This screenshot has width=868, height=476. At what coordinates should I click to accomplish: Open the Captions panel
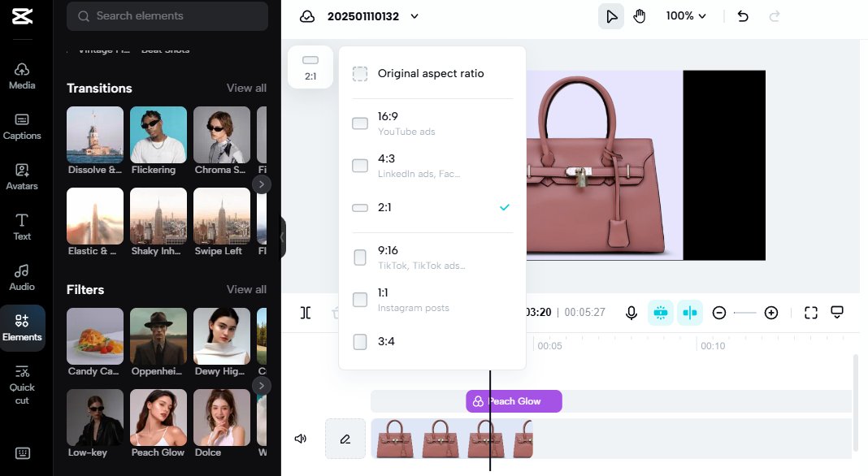(22, 127)
